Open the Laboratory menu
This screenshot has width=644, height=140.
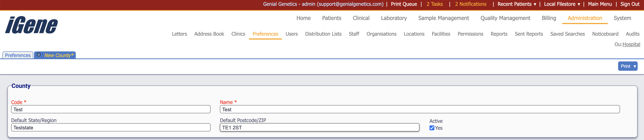coord(394,18)
